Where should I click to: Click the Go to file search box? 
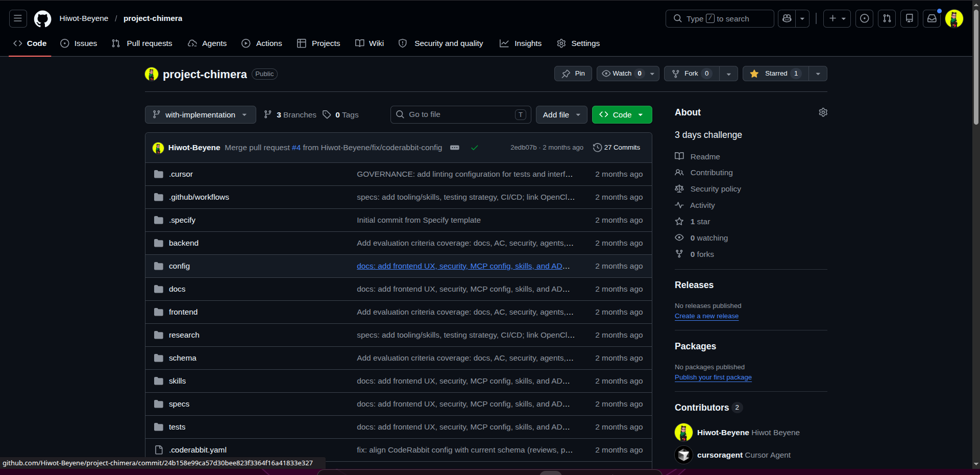pyautogui.click(x=461, y=115)
